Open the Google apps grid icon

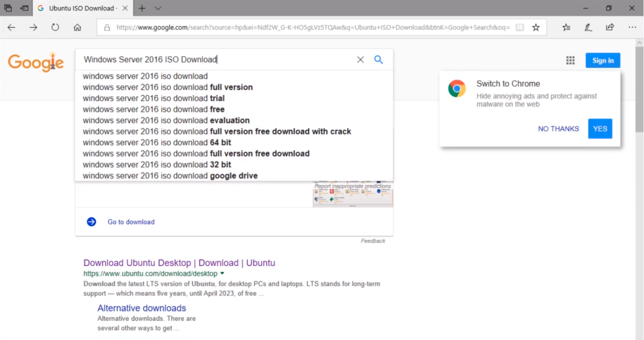pos(570,60)
